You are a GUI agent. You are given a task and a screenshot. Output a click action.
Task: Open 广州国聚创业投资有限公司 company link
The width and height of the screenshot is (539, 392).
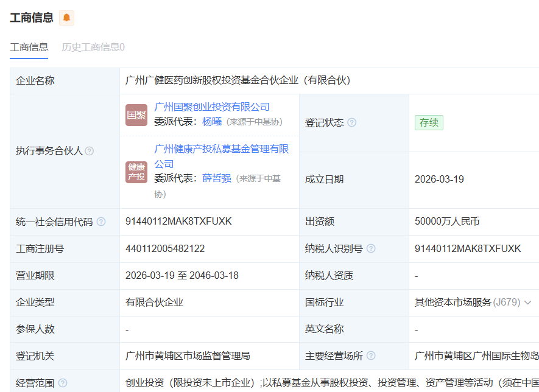pyautogui.click(x=212, y=107)
